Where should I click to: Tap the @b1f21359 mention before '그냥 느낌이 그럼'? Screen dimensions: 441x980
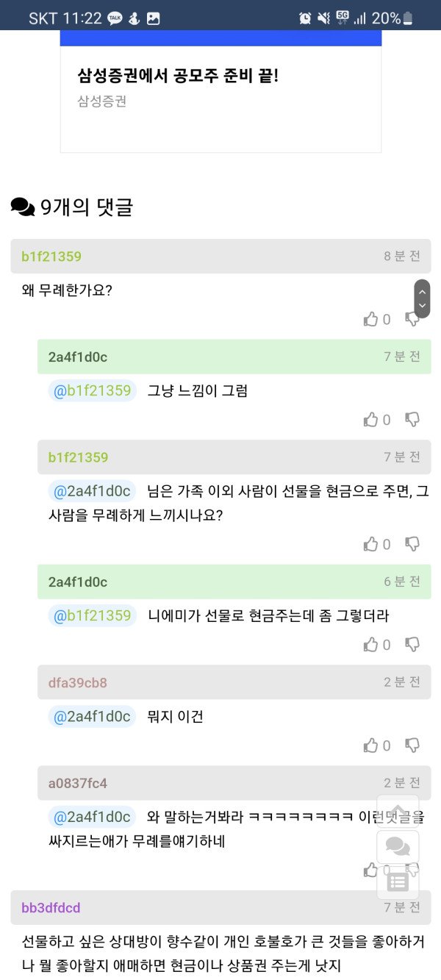click(x=92, y=390)
